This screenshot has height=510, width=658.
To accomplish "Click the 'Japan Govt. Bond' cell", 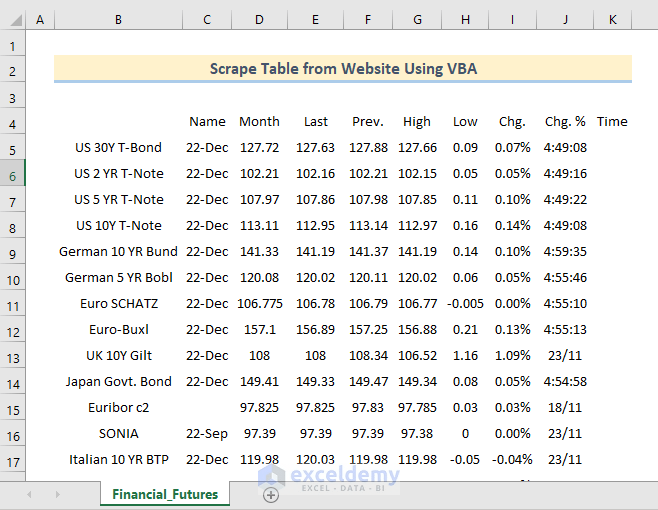I will tap(118, 382).
